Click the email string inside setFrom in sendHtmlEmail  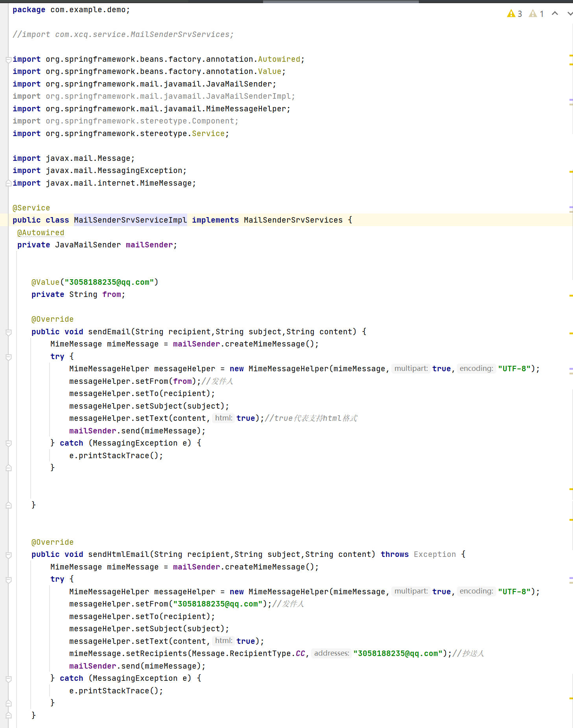(217, 604)
